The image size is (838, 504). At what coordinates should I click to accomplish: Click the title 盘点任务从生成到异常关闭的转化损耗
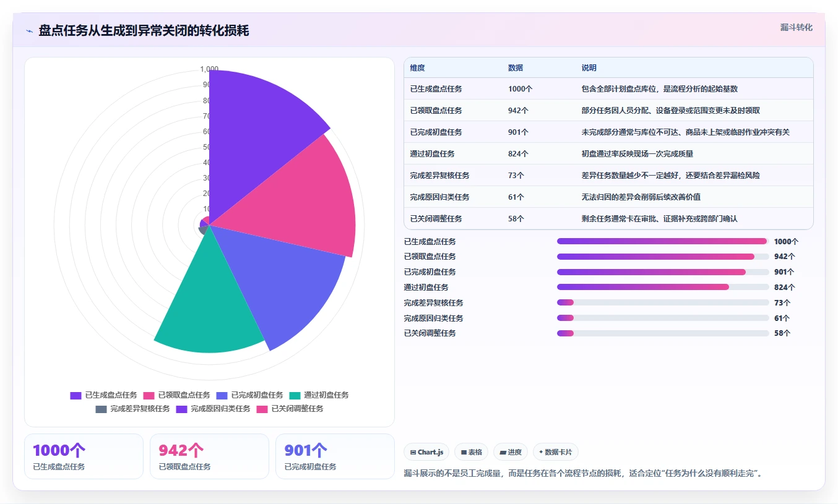click(144, 31)
